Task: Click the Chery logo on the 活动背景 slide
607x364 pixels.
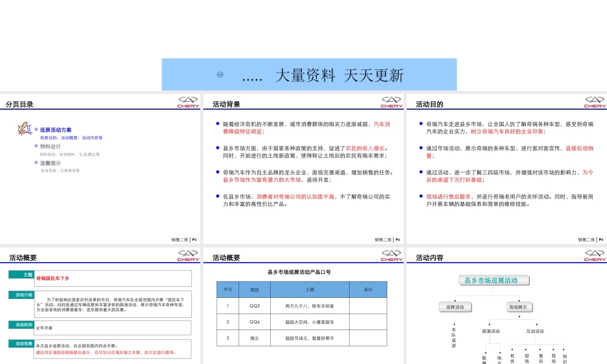Action: (392, 102)
